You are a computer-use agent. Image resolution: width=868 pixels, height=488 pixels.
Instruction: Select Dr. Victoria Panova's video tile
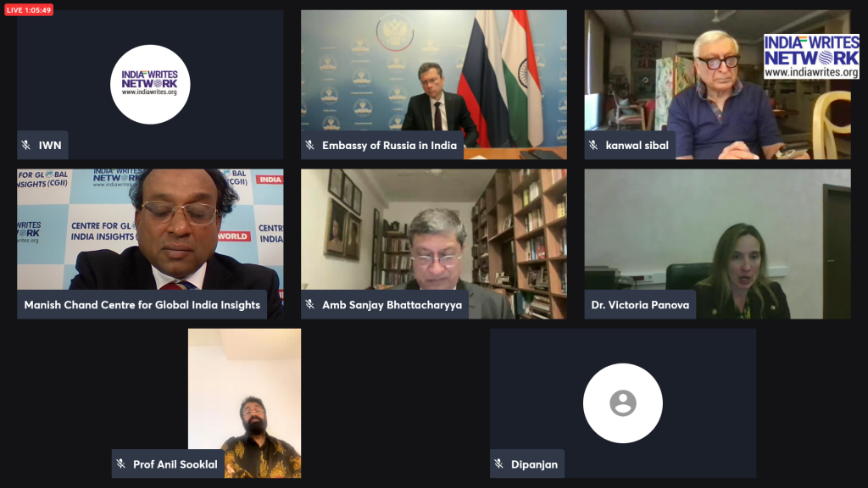click(717, 243)
